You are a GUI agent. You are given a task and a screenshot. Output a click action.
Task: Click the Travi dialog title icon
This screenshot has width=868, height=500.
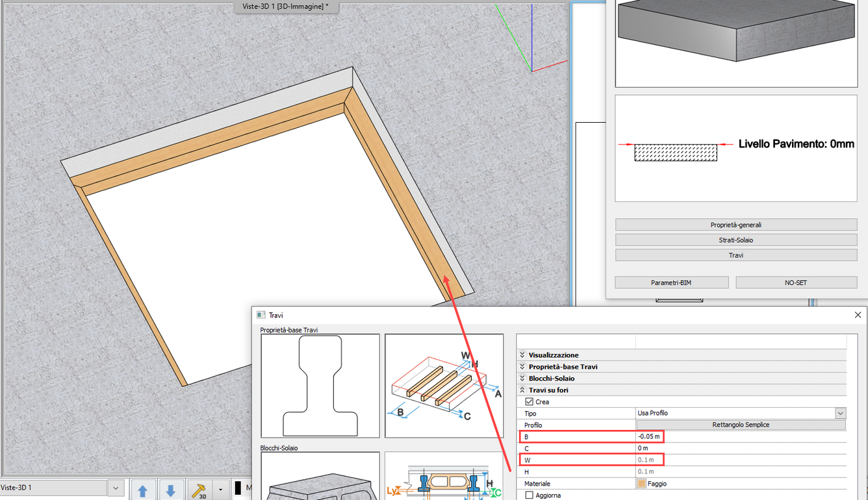point(261,315)
